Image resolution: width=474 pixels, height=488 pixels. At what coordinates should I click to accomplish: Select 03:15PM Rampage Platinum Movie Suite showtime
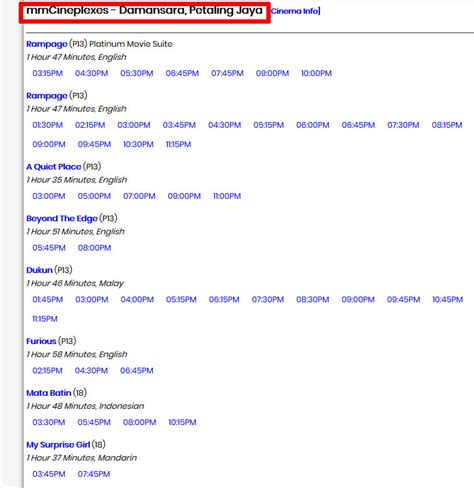pyautogui.click(x=47, y=73)
